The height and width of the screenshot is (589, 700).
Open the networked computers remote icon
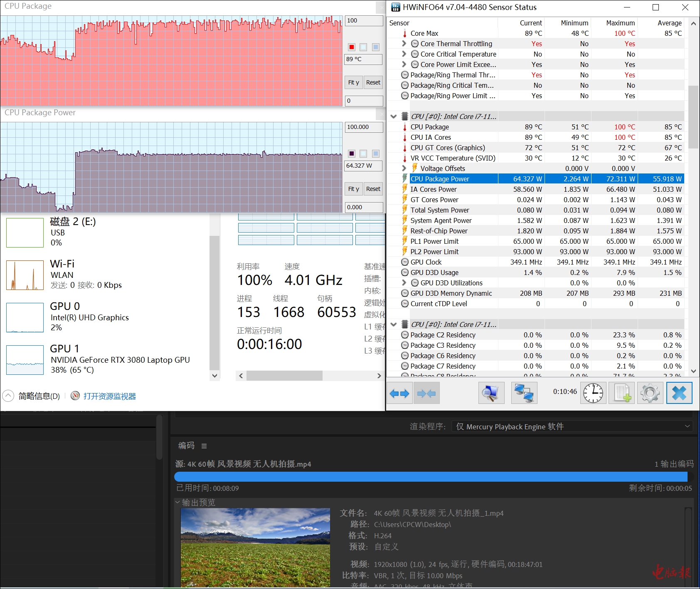pyautogui.click(x=524, y=393)
